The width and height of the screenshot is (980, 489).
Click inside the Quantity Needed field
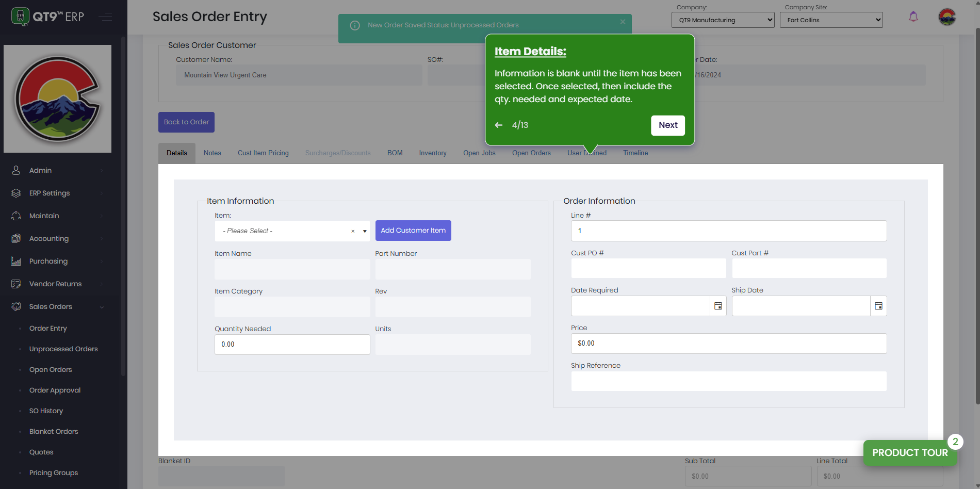(292, 344)
